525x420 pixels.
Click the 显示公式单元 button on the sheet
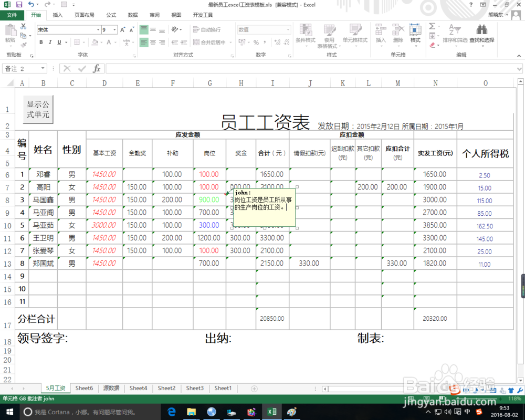37,109
